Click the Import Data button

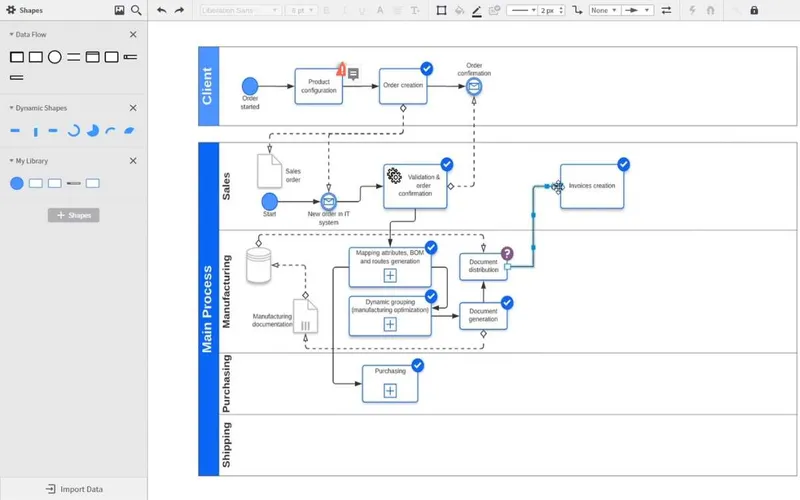(74, 489)
